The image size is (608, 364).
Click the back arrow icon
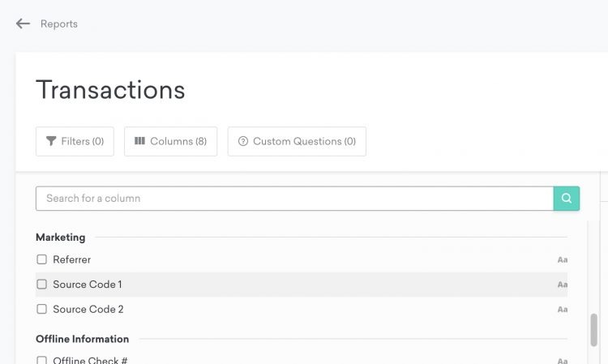coord(23,24)
